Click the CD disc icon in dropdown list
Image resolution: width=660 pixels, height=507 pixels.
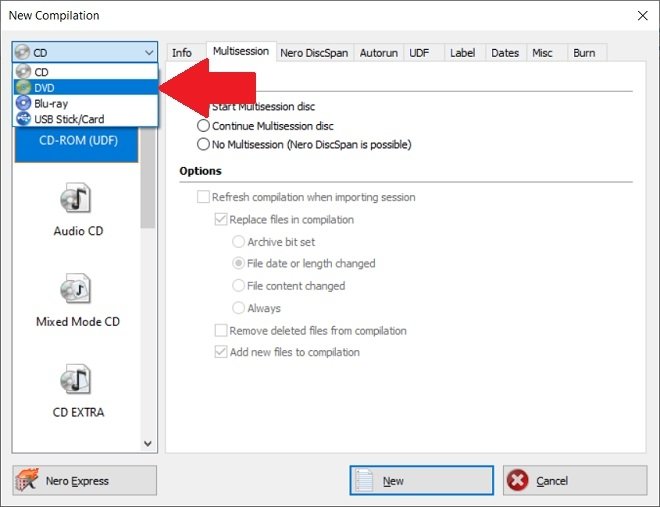click(x=24, y=72)
